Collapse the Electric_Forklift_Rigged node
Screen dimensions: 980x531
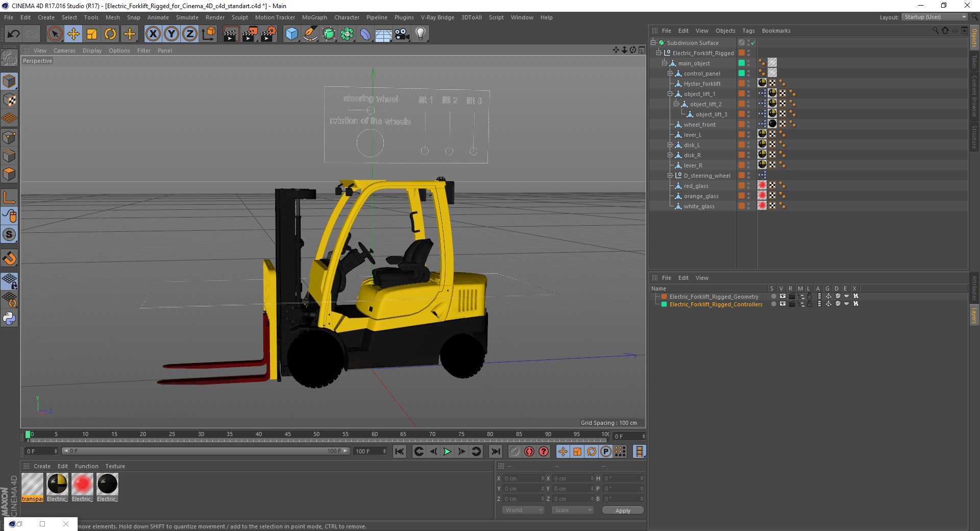659,53
